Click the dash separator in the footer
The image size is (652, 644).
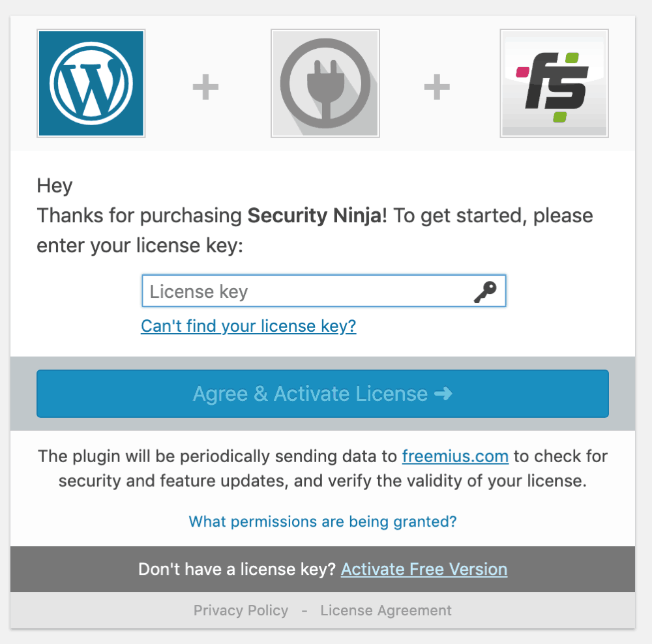tap(304, 611)
